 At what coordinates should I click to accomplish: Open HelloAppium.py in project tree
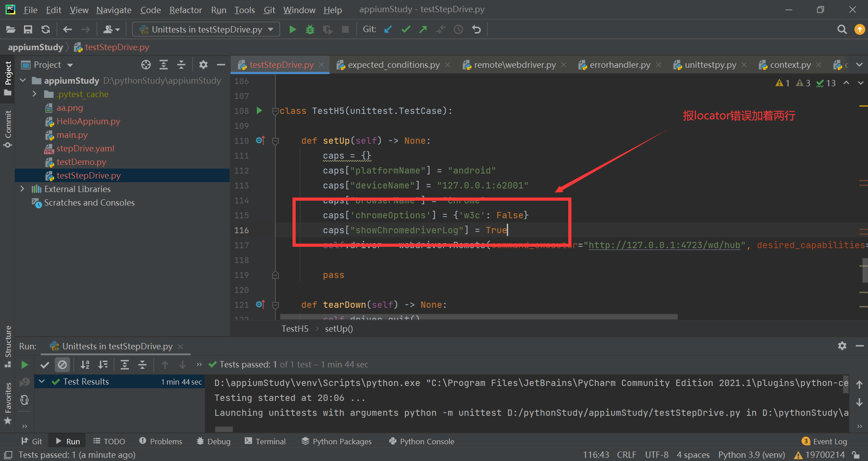[88, 121]
